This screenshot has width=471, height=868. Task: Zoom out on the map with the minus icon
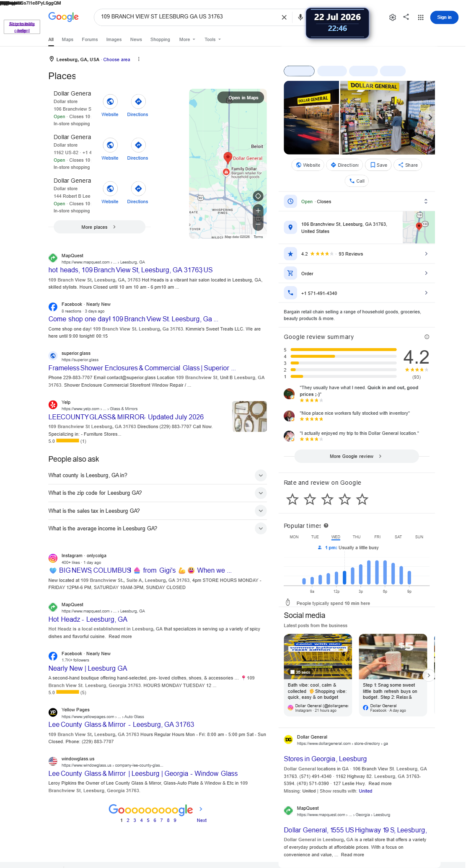(258, 224)
